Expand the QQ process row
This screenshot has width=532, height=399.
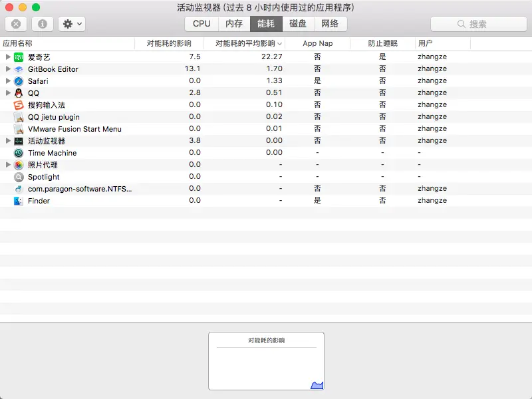tap(8, 92)
